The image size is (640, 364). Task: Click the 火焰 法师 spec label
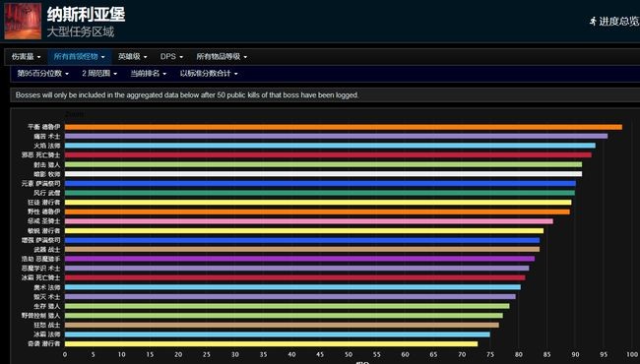click(x=47, y=146)
